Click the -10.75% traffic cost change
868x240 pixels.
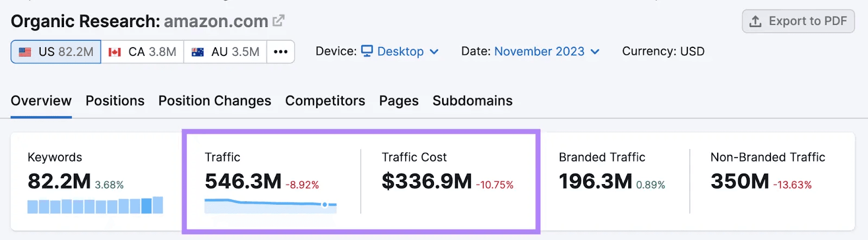495,185
